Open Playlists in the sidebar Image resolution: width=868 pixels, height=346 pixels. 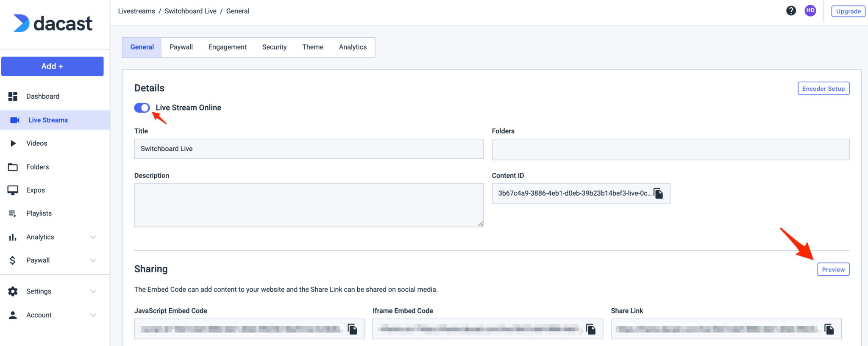pyautogui.click(x=39, y=213)
